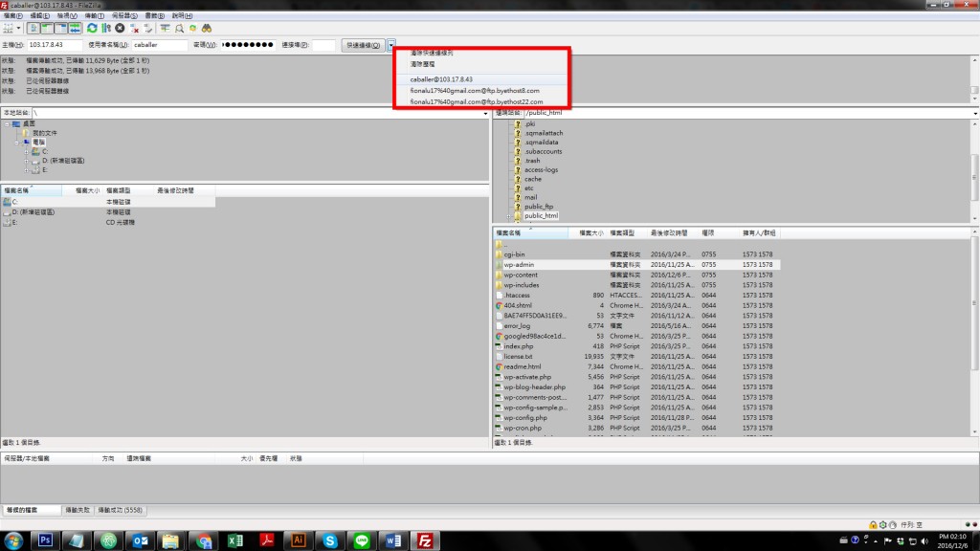Image resolution: width=980 pixels, height=551 pixels.
Task: Select the ftp.byethost8.com history entry
Action: pos(482,91)
